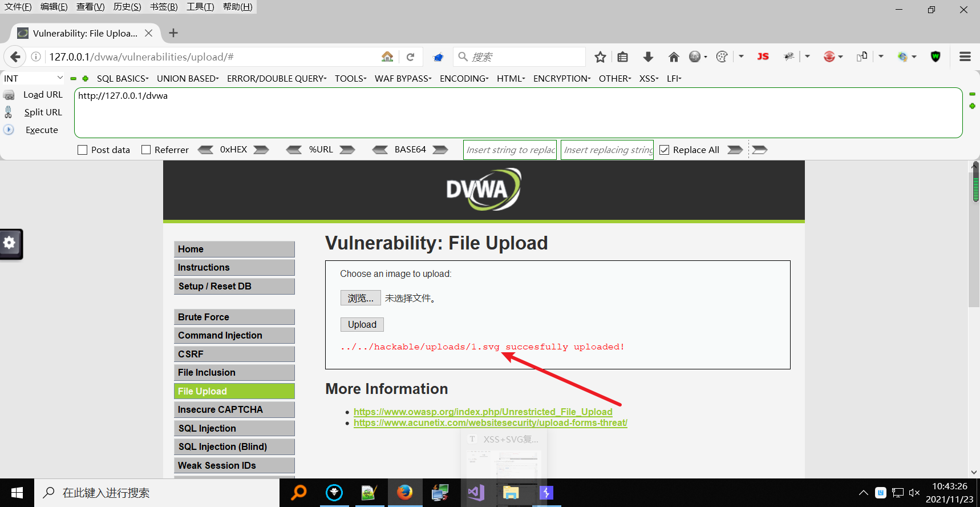Viewport: 980px width, 507px height.
Task: Focus the Insert string to replace field
Action: tap(510, 150)
